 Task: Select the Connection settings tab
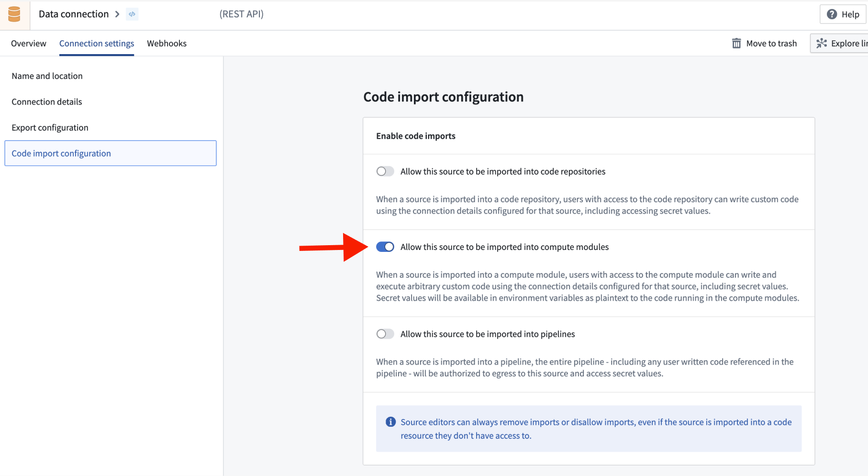(x=97, y=43)
